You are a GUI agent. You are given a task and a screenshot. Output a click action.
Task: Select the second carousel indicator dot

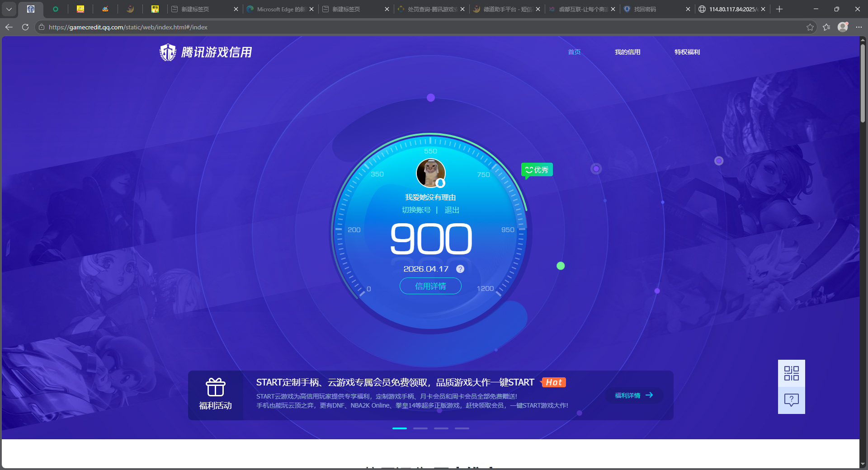[x=420, y=428]
